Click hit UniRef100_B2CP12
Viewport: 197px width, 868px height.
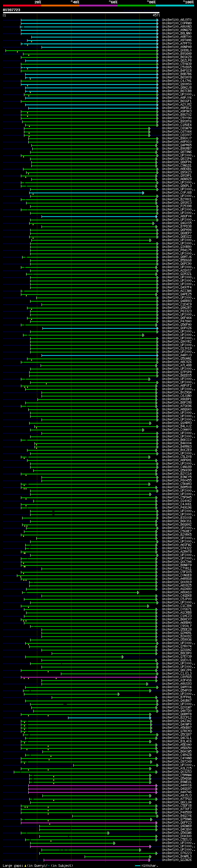[x=177, y=718]
